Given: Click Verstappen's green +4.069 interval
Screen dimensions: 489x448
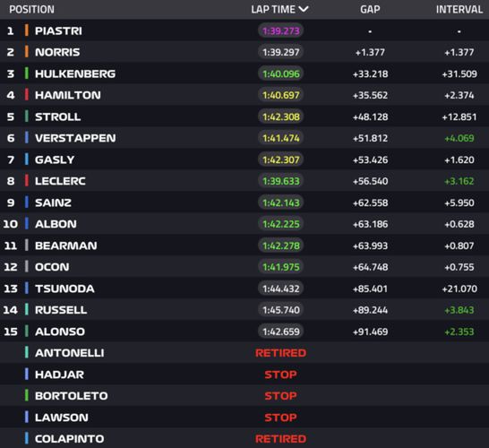Looking at the screenshot, I should click(459, 138).
